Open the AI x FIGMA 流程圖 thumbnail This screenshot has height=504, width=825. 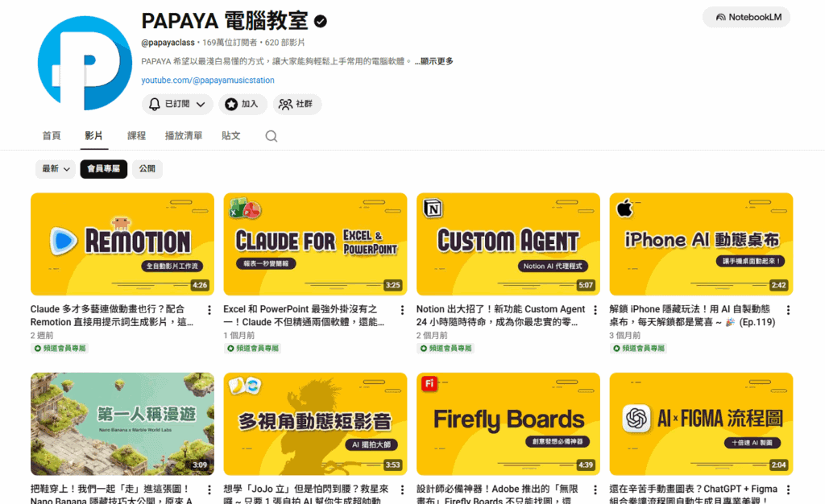pyautogui.click(x=702, y=423)
